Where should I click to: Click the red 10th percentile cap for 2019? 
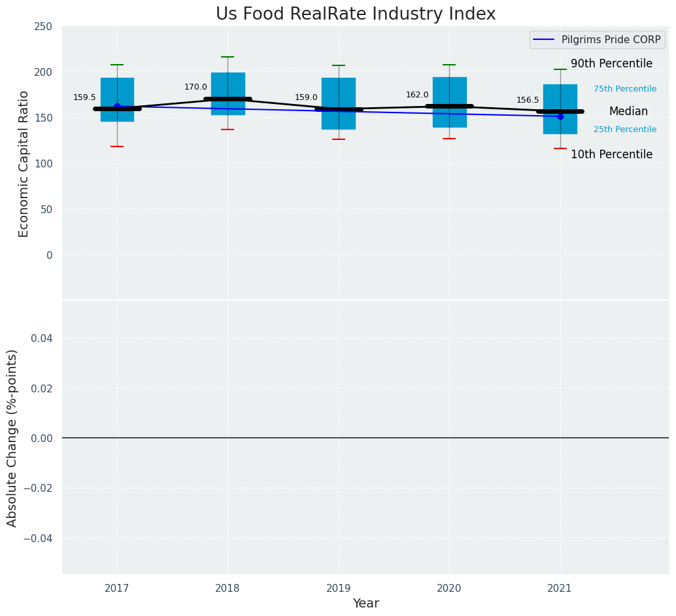click(x=339, y=139)
